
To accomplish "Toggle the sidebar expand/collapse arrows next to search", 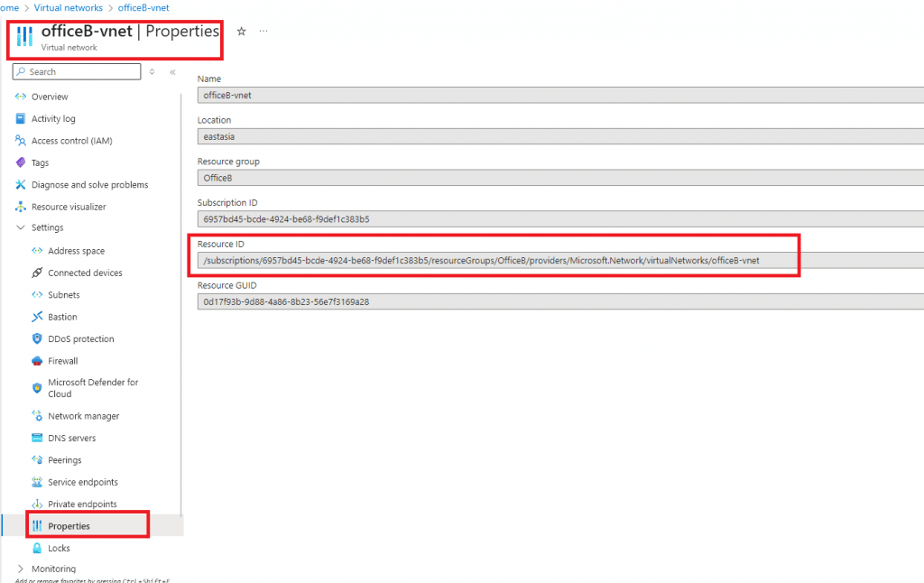I will 152,72.
